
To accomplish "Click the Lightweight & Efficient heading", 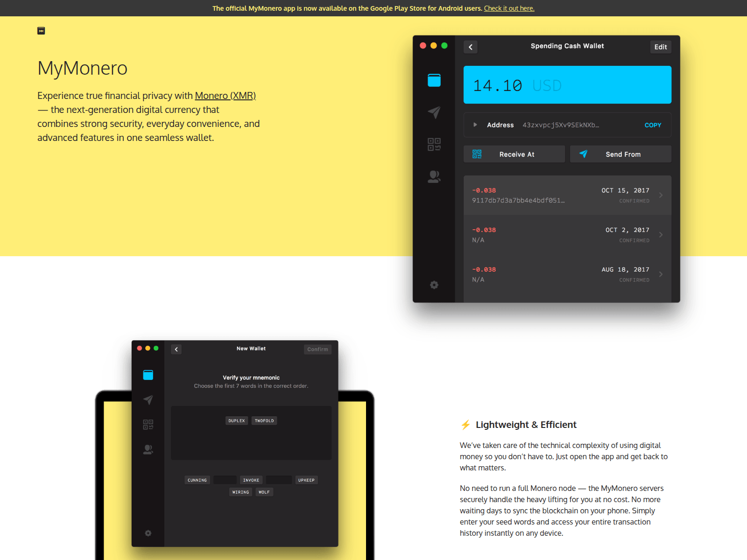I will [x=526, y=425].
